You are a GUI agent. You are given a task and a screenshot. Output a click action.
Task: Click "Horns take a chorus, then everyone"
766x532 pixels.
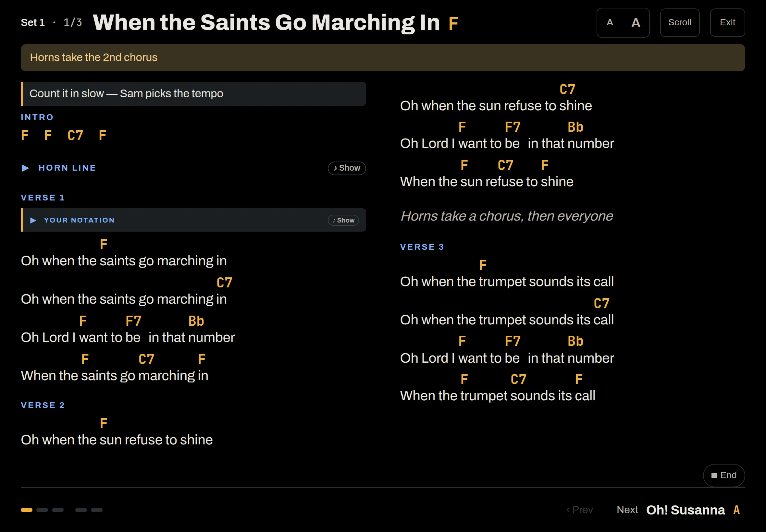click(507, 216)
